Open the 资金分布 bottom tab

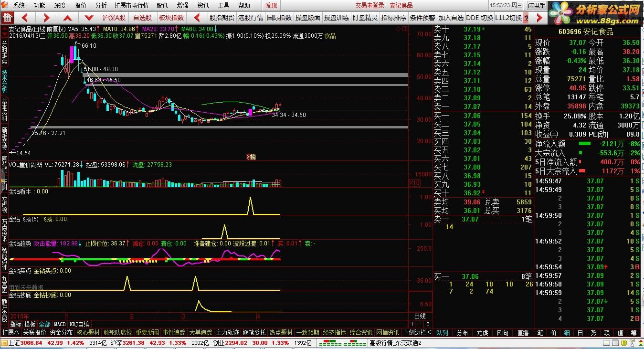coord(61,332)
